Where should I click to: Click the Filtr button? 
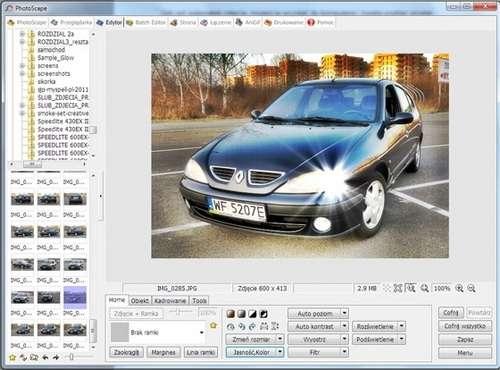(x=315, y=352)
